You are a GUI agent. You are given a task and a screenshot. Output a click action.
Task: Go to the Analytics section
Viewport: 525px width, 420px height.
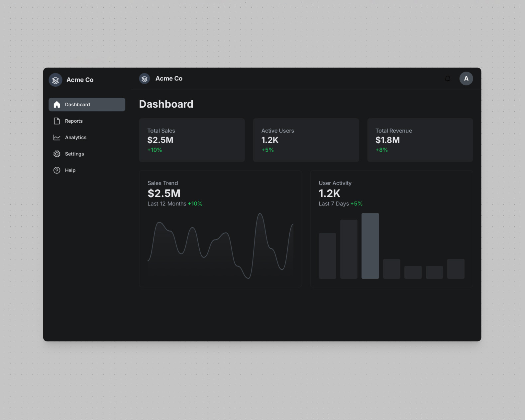point(87,137)
